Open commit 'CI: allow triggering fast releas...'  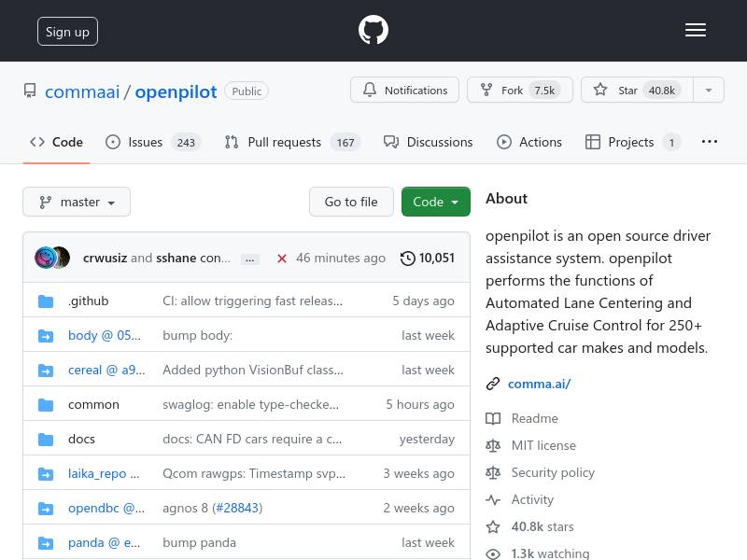[x=252, y=301]
